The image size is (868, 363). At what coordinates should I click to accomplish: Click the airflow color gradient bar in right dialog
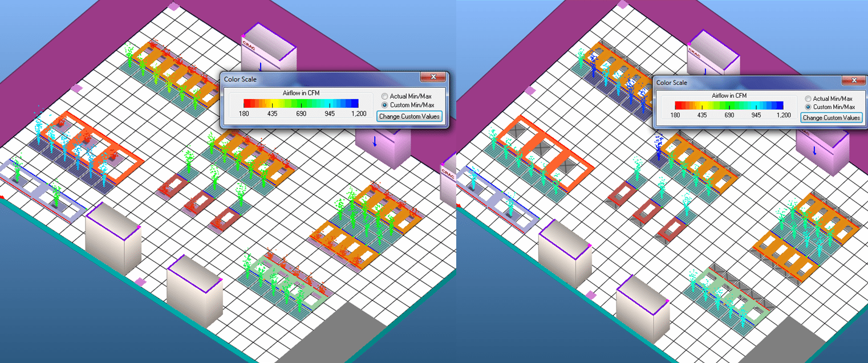[x=729, y=105]
